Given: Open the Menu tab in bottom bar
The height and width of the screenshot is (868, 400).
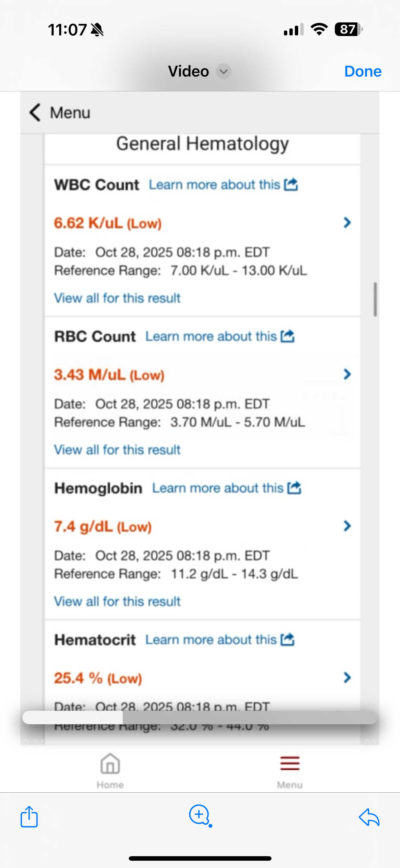Looking at the screenshot, I should click(290, 770).
